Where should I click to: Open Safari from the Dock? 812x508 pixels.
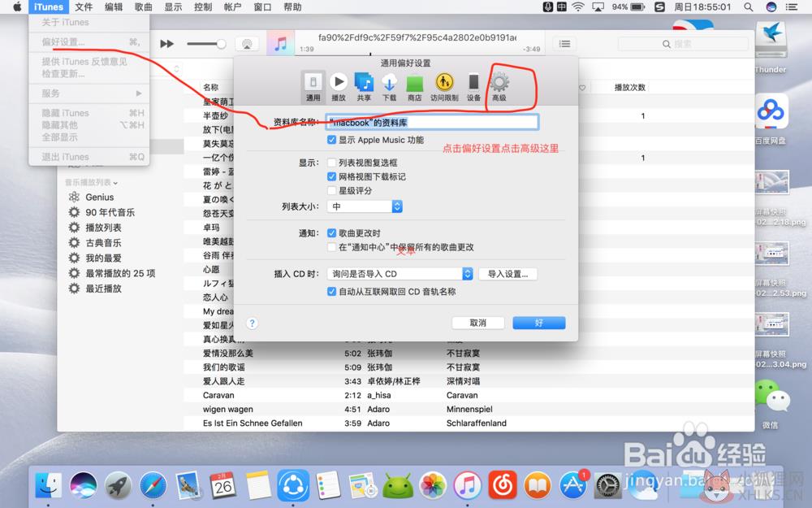tap(153, 486)
